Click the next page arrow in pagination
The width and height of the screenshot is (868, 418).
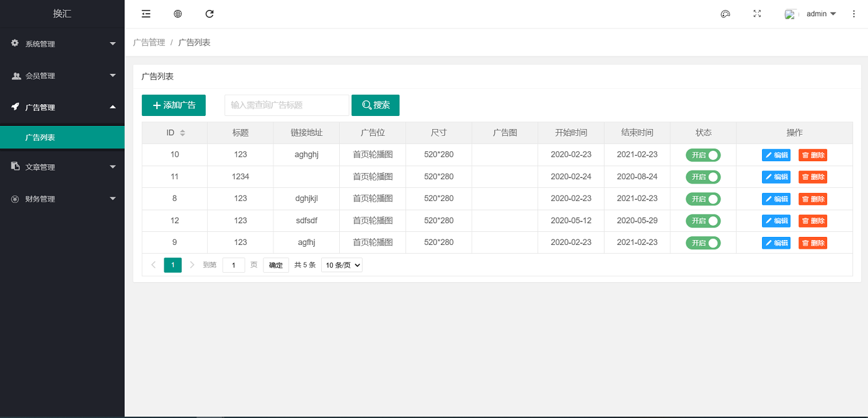(x=192, y=265)
